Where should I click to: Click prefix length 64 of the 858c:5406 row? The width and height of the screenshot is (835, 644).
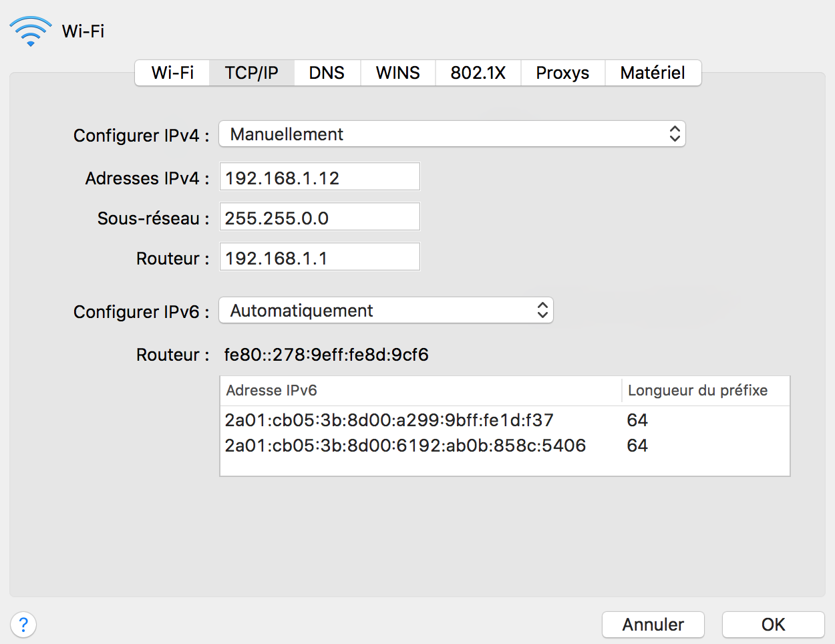[x=637, y=446]
